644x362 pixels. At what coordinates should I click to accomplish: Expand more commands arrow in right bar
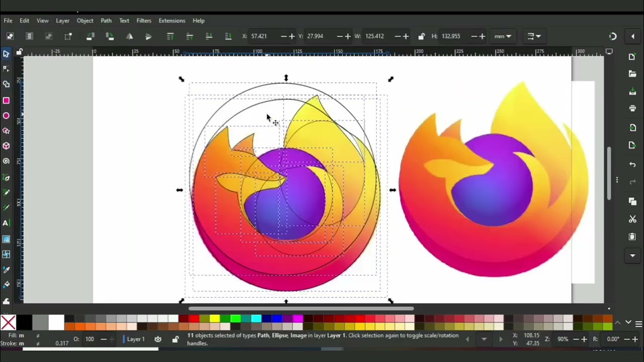[x=632, y=256]
